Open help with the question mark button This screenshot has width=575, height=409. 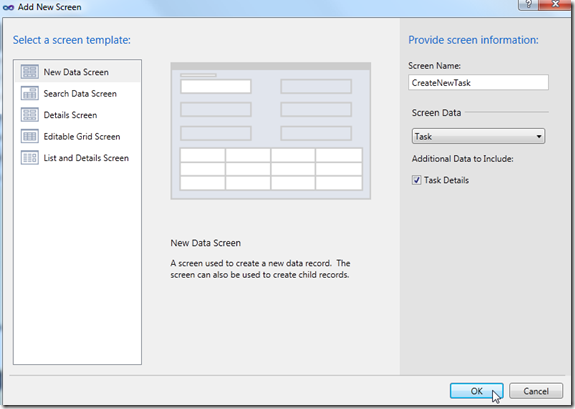click(528, 4)
